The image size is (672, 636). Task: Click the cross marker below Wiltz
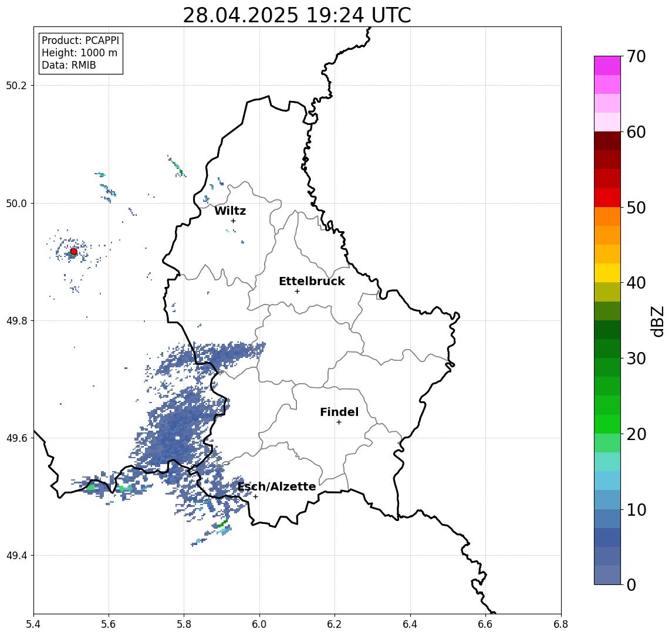233,221
